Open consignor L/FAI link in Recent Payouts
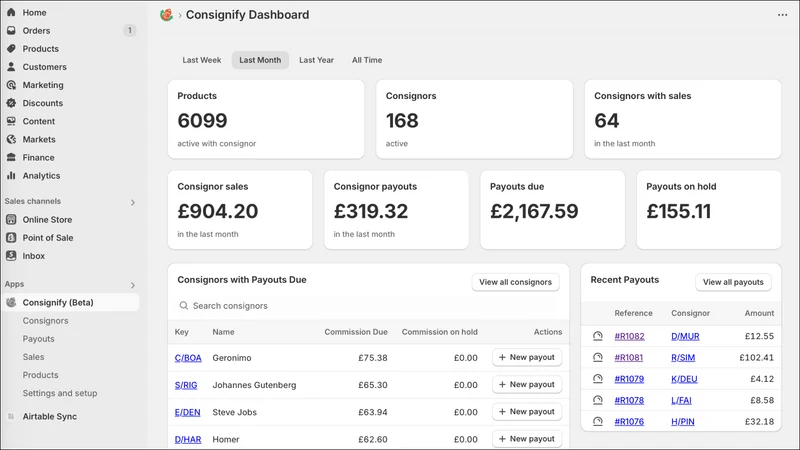 [681, 401]
